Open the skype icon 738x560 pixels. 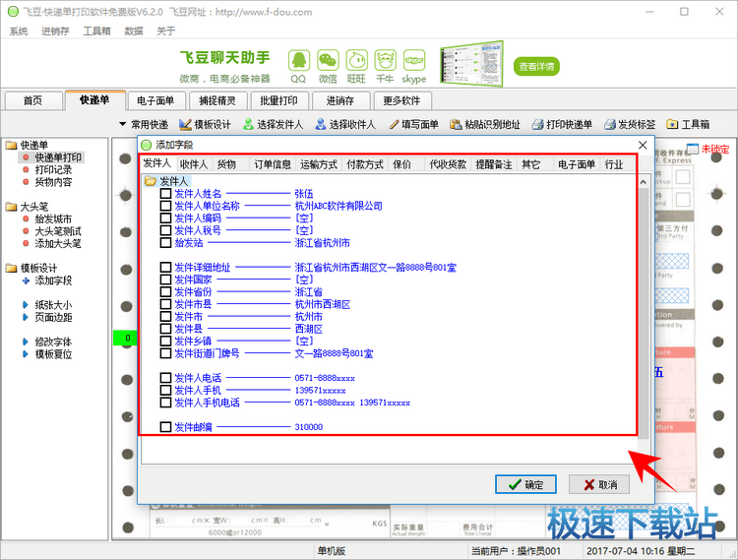click(x=414, y=61)
